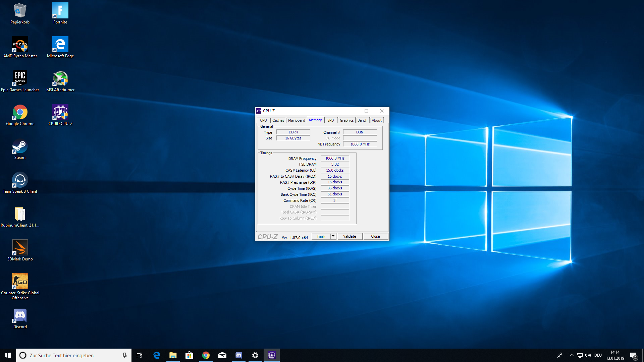Switch to the Graphics tab
This screenshot has width=644, height=362.
pyautogui.click(x=346, y=120)
